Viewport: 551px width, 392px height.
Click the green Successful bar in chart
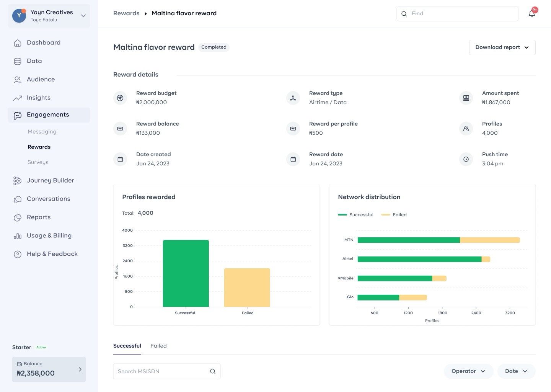click(x=186, y=273)
